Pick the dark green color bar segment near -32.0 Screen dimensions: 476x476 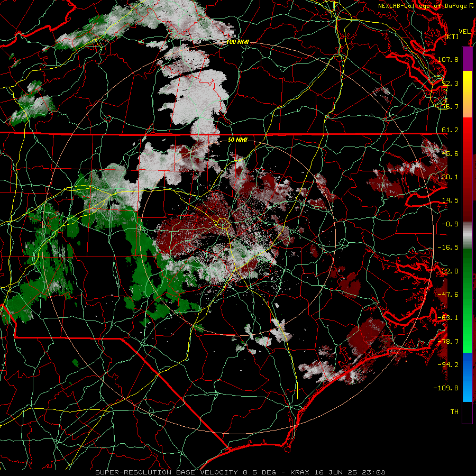point(467,271)
